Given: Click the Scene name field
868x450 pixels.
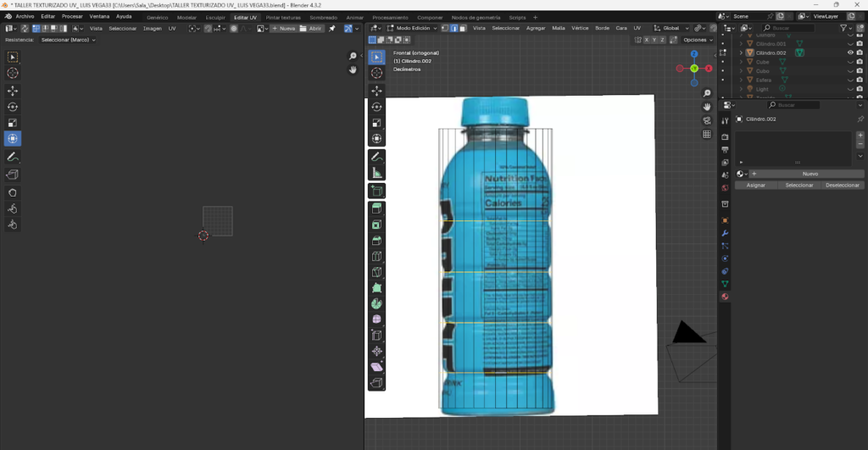Looking at the screenshot, I should (x=748, y=17).
